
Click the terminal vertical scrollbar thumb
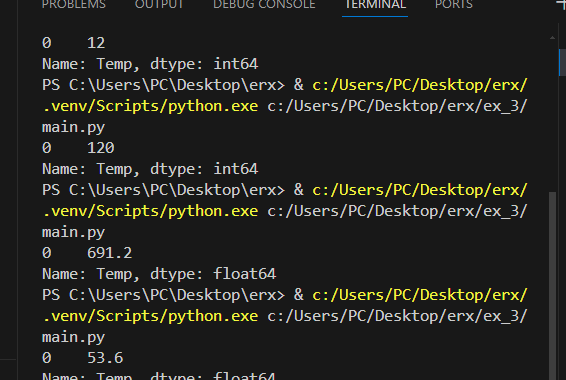coord(552,285)
